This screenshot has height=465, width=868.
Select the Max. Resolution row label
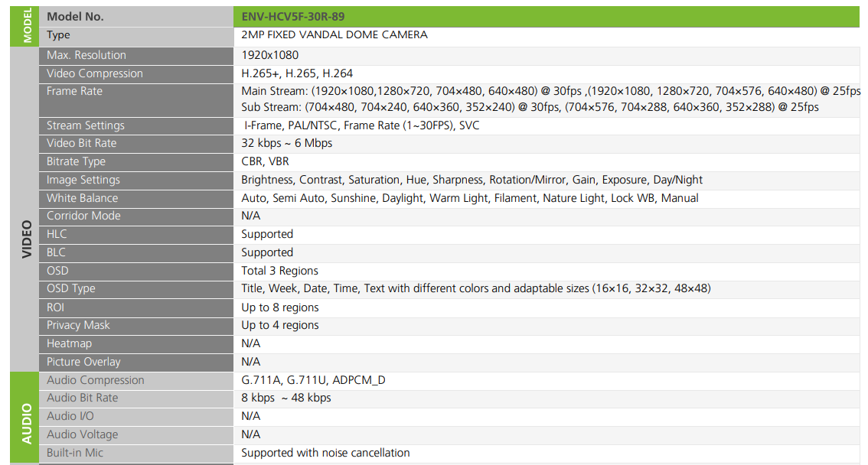(86, 55)
